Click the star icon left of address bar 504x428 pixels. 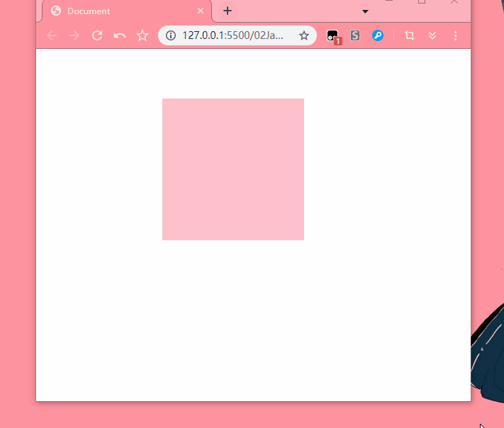[x=142, y=35]
